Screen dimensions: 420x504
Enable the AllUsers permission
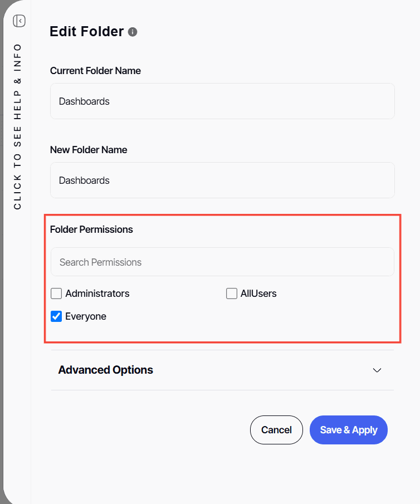click(x=232, y=293)
